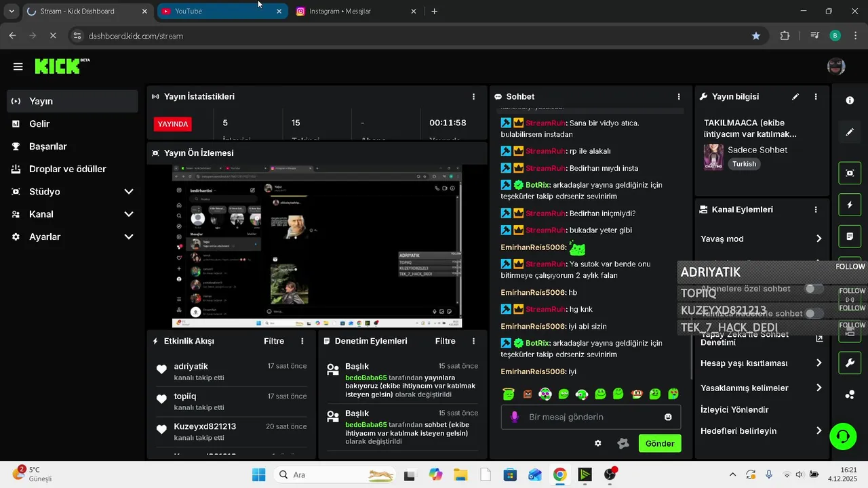
Task: Open the Turkish language tag
Action: click(x=744, y=164)
